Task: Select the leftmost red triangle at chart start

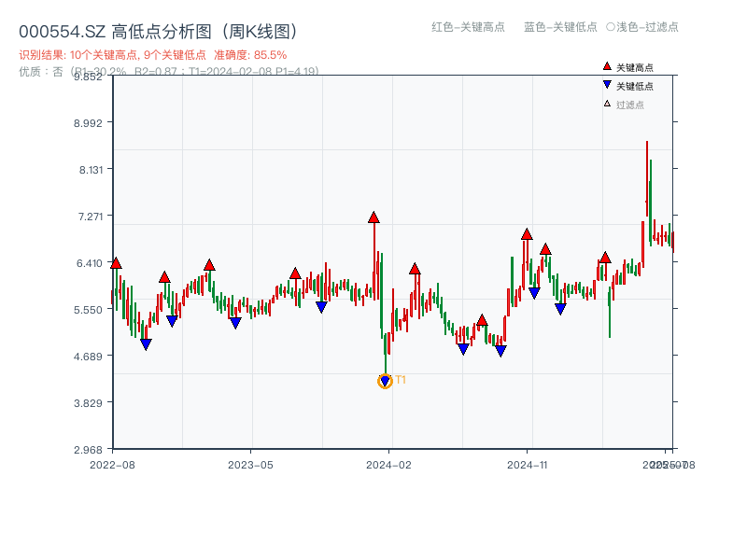Action: [116, 263]
